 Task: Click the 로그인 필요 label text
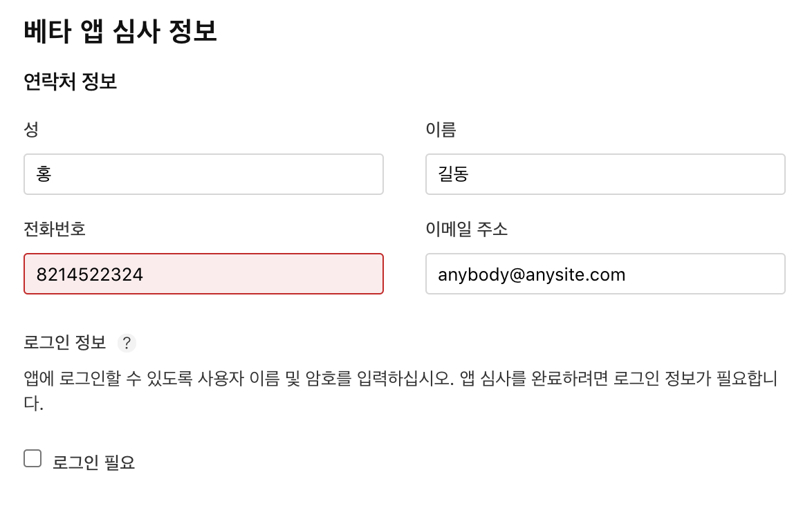click(94, 462)
